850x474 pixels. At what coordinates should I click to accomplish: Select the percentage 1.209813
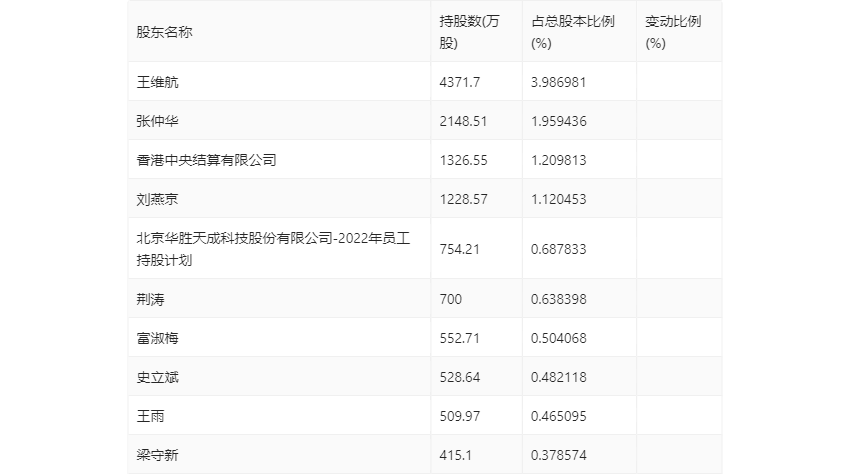pyautogui.click(x=558, y=160)
